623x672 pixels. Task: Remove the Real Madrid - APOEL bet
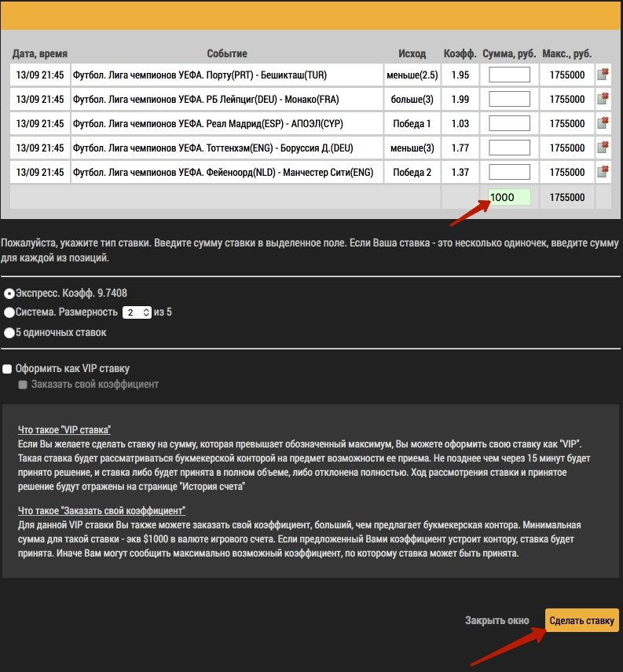point(603,123)
